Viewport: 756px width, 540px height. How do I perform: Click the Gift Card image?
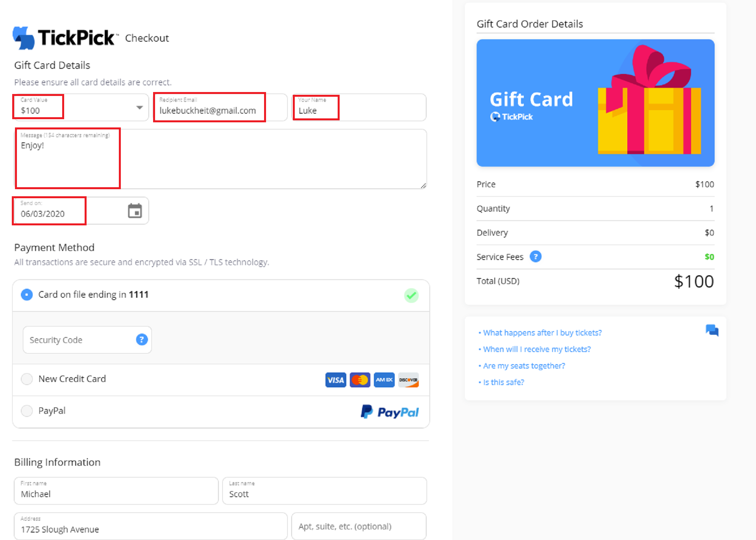click(x=595, y=103)
